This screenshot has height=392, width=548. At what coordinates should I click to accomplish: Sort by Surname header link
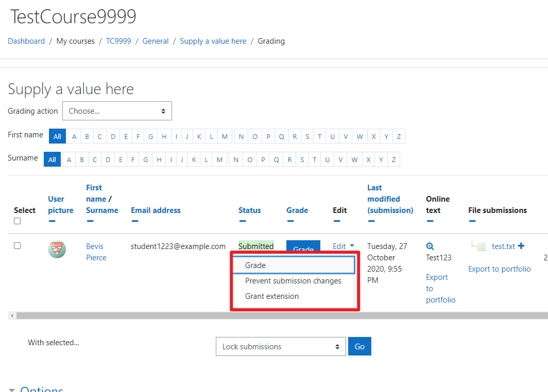pyautogui.click(x=102, y=210)
